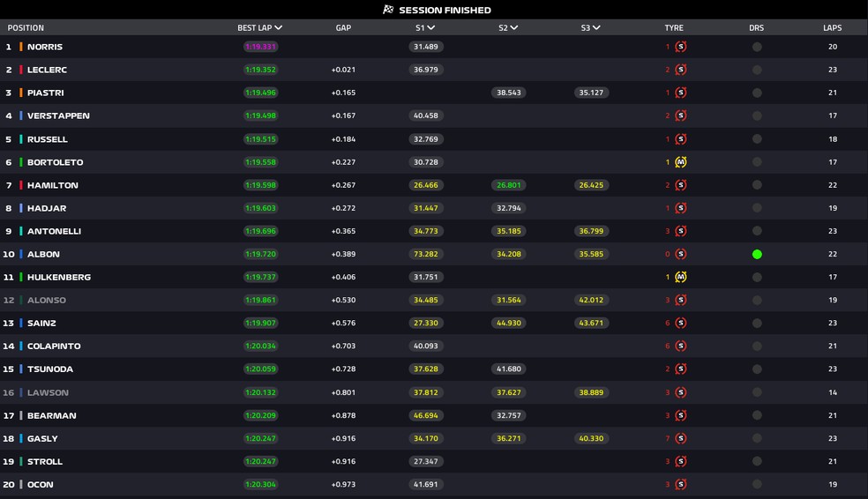Select driver HAMILTON in the timing list
This screenshot has width=868, height=499.
(x=53, y=185)
